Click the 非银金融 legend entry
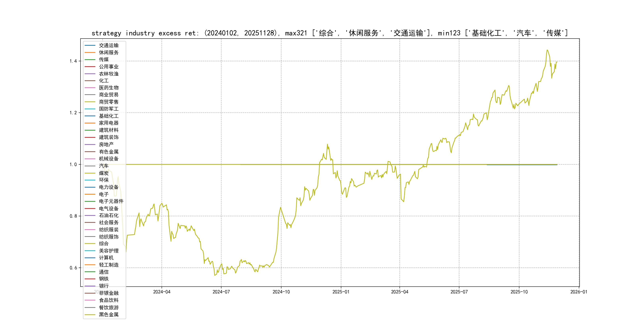 (x=109, y=293)
